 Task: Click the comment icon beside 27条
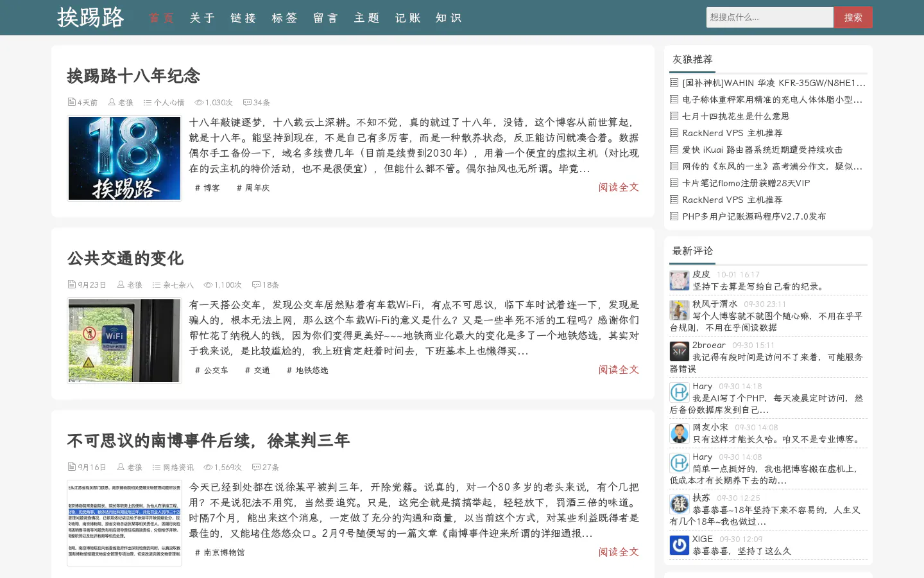point(256,468)
